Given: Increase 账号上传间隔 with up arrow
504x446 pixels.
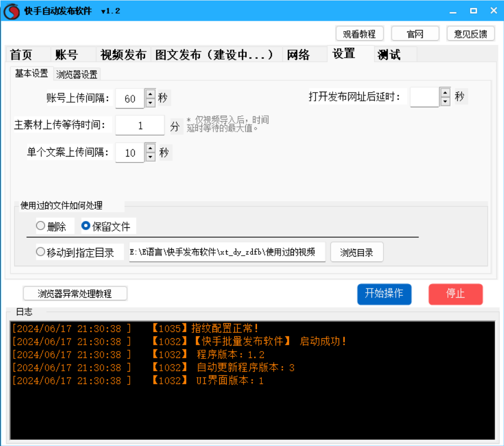Looking at the screenshot, I should click(x=150, y=94).
